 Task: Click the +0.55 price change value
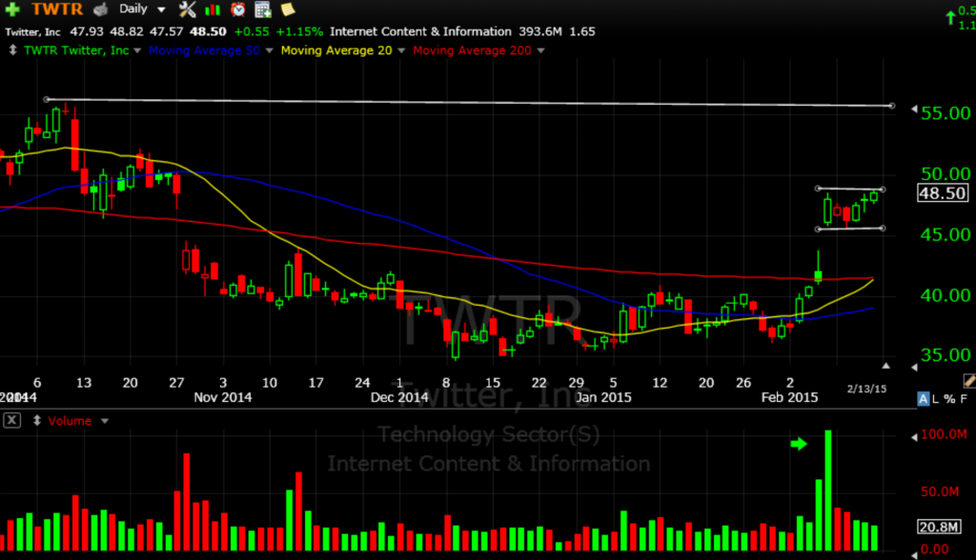[252, 31]
